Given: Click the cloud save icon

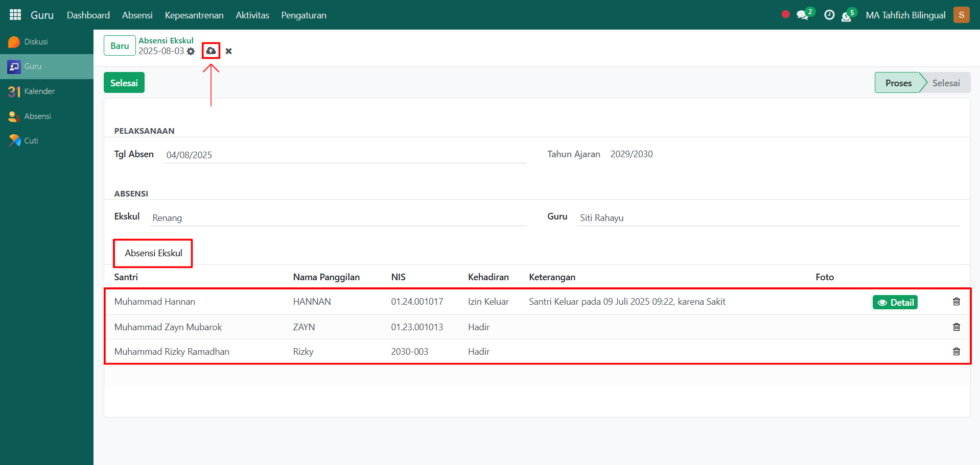Looking at the screenshot, I should tap(211, 51).
